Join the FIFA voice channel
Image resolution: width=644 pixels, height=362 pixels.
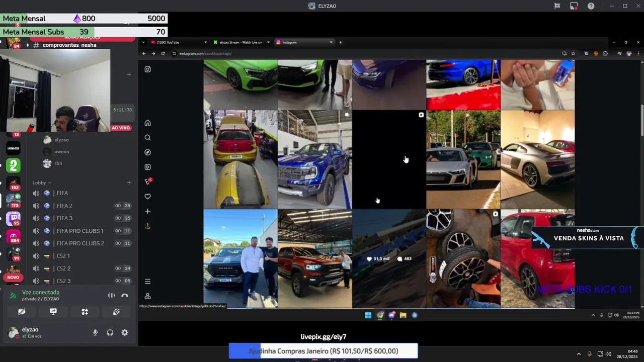click(x=82, y=193)
